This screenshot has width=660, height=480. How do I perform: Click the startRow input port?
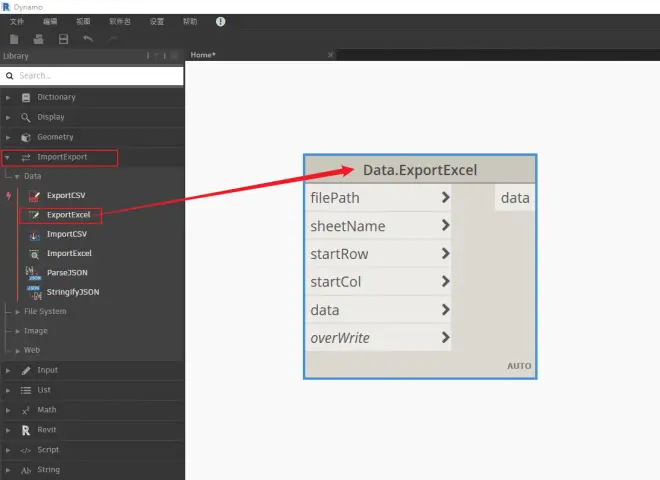point(378,253)
